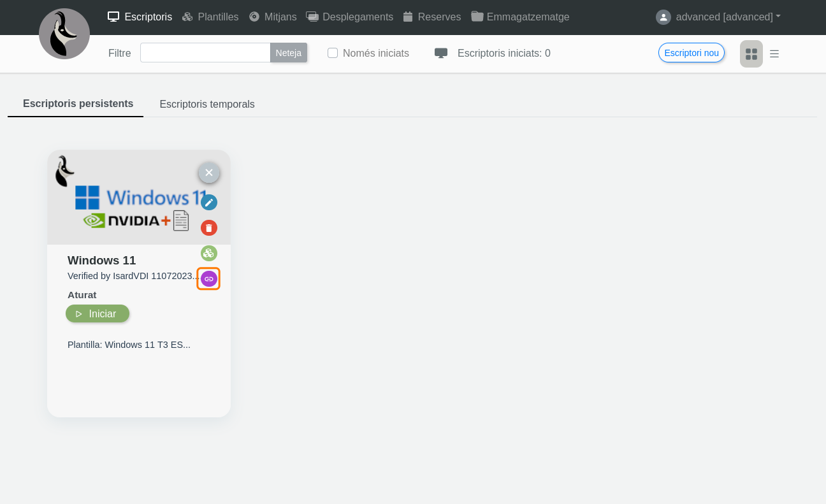This screenshot has width=826, height=504.
Task: Go to the Mitjans section
Action: pos(273,17)
